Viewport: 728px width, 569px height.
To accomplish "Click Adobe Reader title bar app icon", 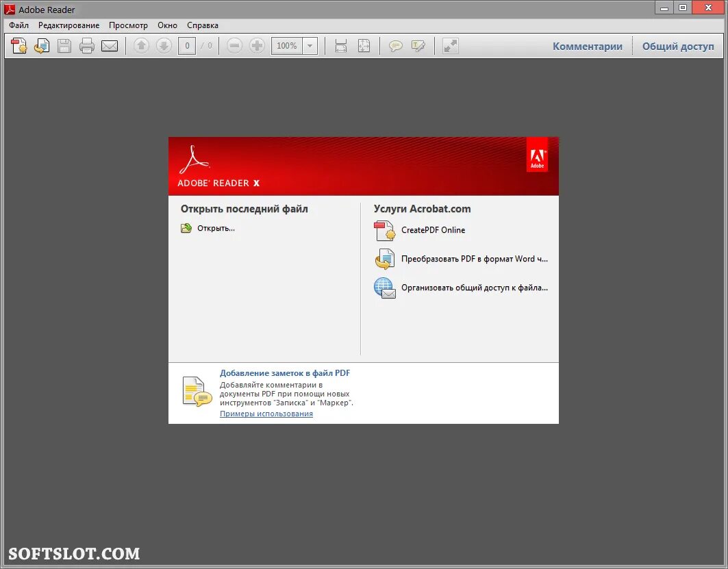I will pyautogui.click(x=10, y=9).
